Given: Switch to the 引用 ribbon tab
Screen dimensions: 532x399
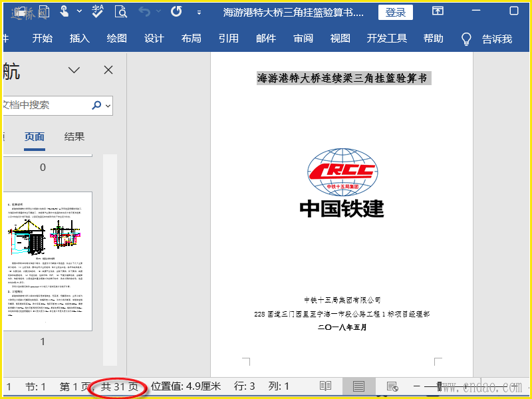Looking at the screenshot, I should [229, 39].
